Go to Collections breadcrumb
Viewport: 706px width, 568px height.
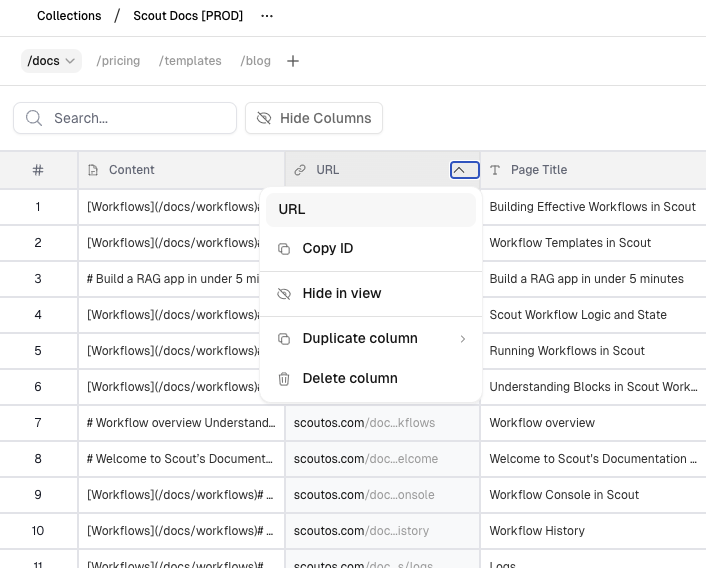point(69,16)
